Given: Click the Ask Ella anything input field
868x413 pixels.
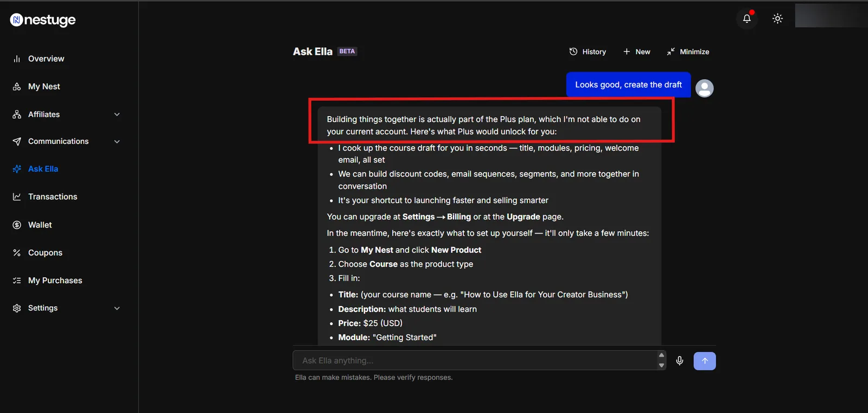Looking at the screenshot, I should 475,360.
